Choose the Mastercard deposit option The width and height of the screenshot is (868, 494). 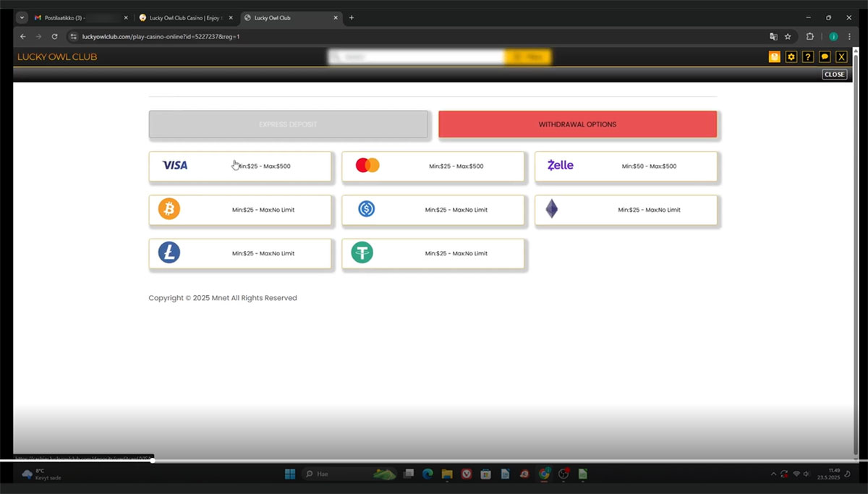click(x=433, y=166)
